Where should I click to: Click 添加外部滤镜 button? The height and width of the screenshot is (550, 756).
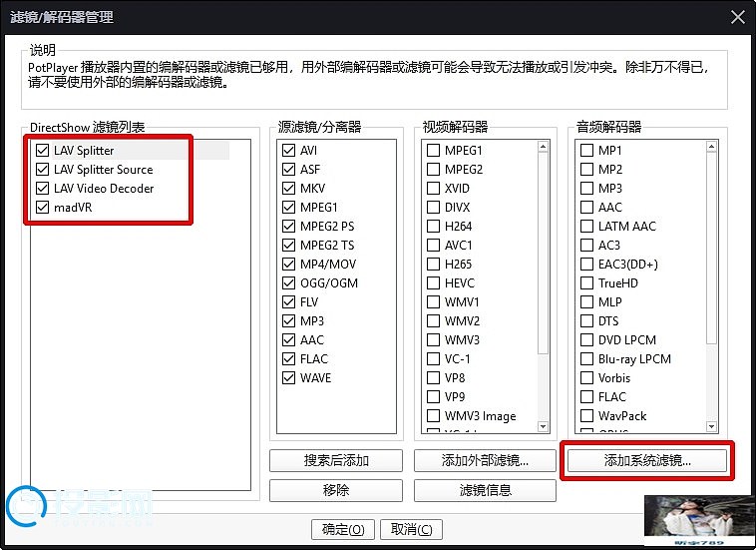tap(485, 461)
